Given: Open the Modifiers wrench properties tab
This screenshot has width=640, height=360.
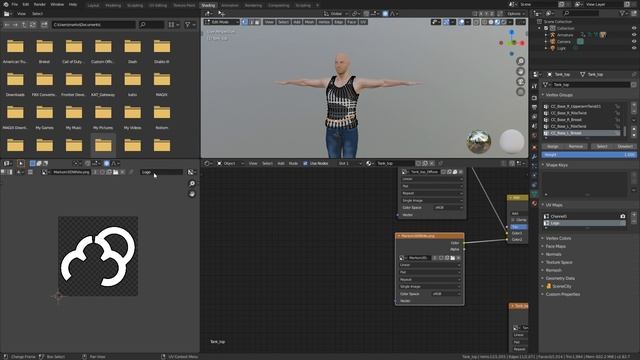Looking at the screenshot, I should tap(534, 156).
